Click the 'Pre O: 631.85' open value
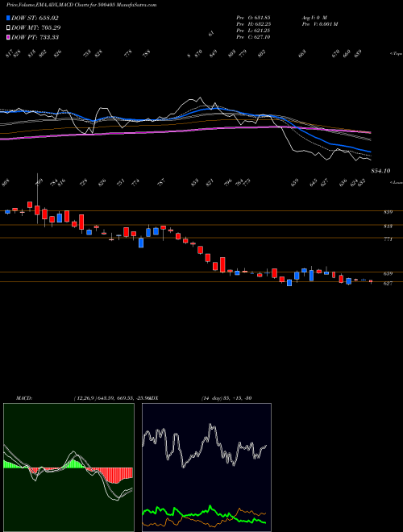This screenshot has height=532, width=403. [x=253, y=18]
